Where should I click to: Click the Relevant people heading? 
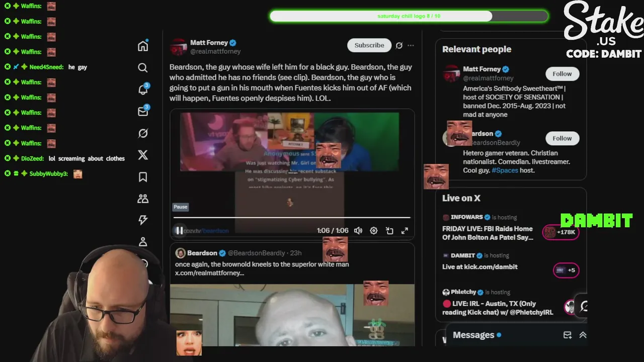(476, 49)
